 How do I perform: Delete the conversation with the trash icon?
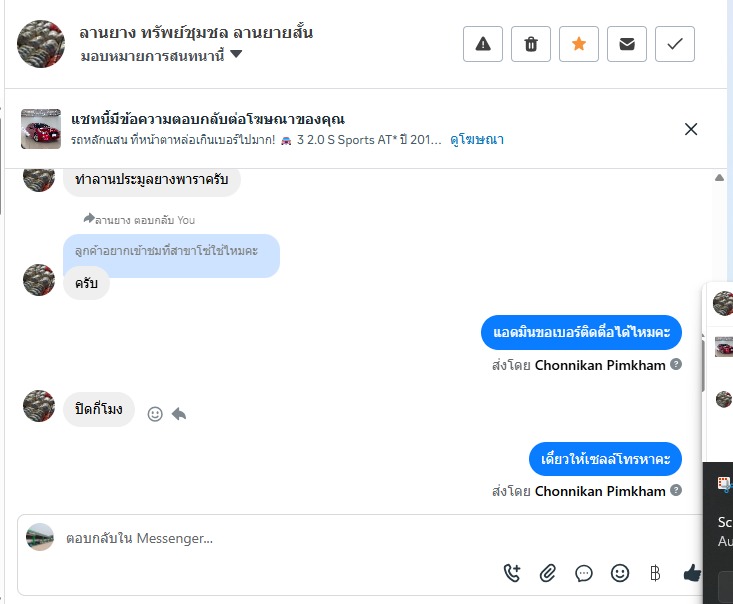click(531, 44)
